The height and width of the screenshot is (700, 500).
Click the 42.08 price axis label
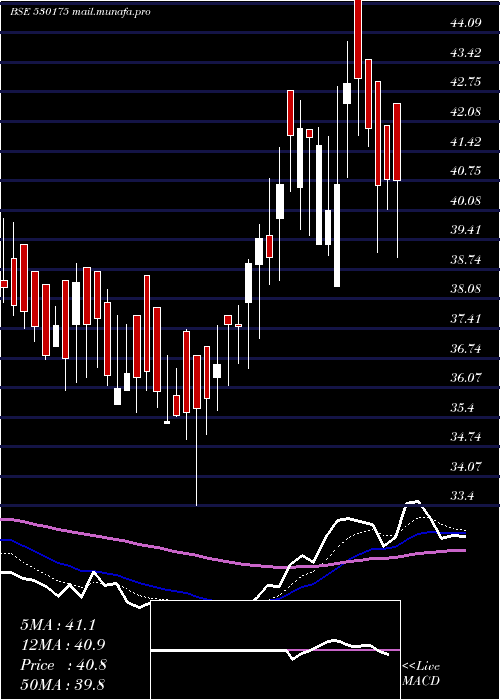click(466, 112)
